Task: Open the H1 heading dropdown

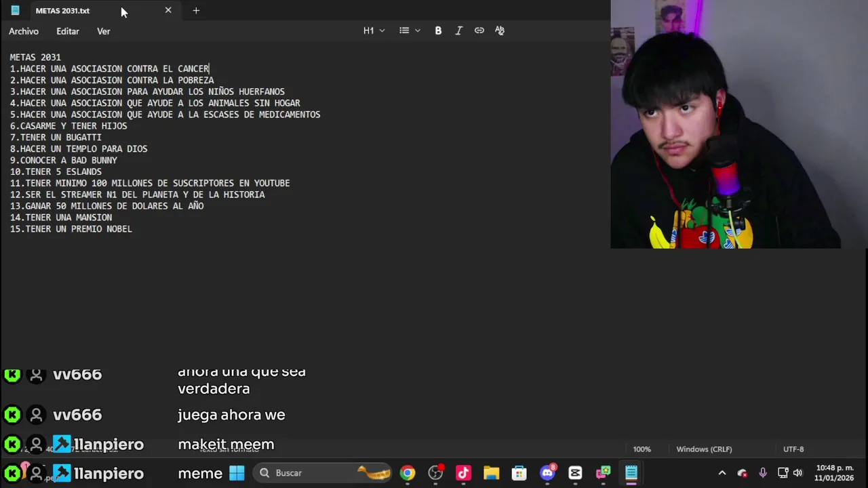Action: 374,30
